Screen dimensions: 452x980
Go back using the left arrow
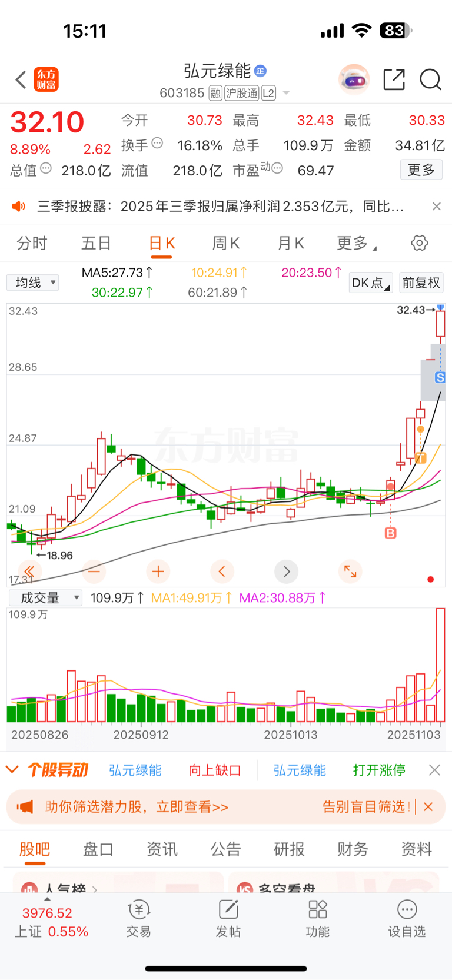click(x=21, y=79)
